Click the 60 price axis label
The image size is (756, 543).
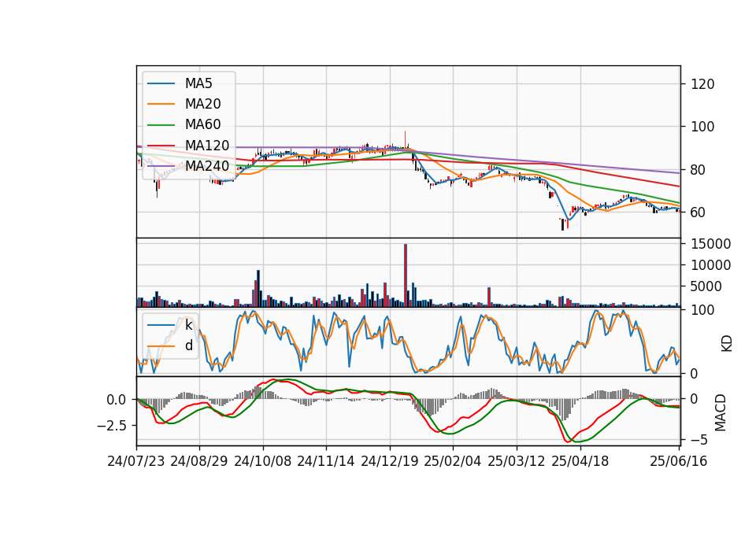pyautogui.click(x=698, y=212)
